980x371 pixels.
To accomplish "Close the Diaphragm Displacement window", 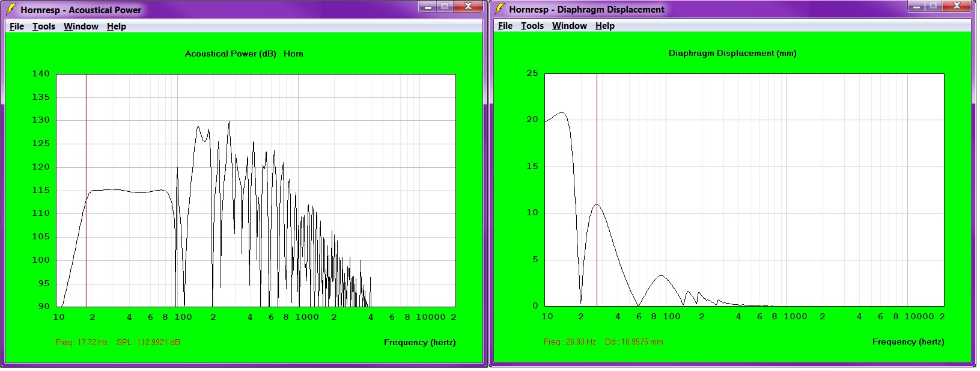I will pyautogui.click(x=957, y=6).
